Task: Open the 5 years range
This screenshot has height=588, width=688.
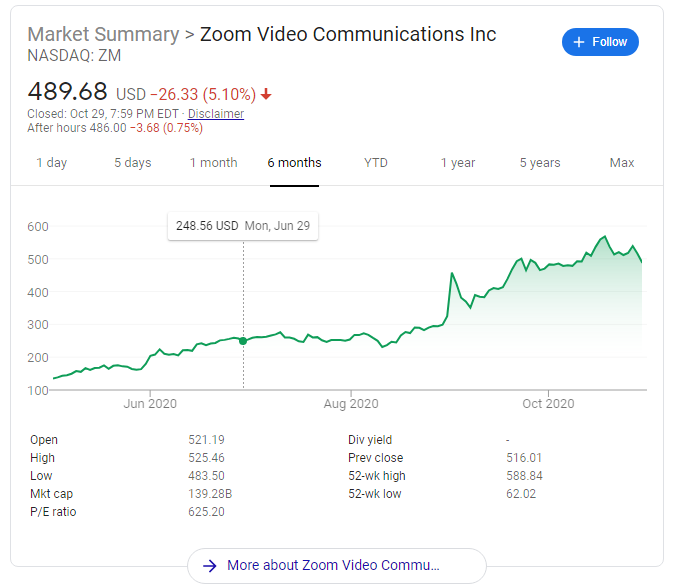Action: pos(540,163)
